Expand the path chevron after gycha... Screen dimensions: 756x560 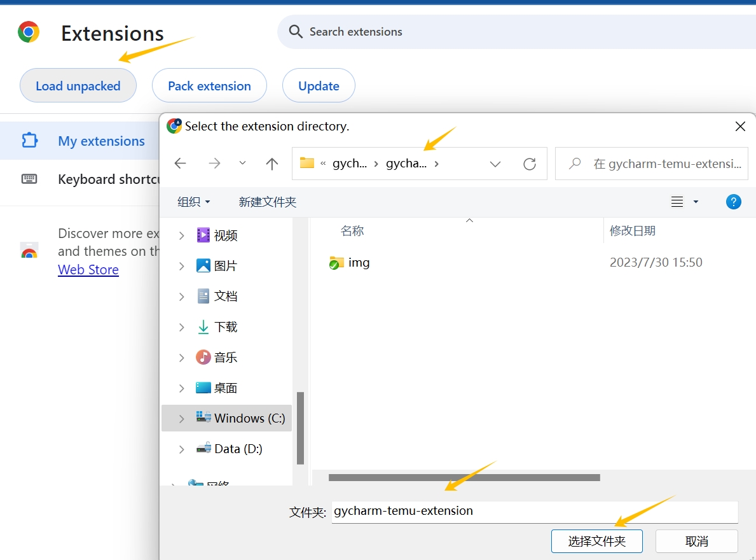point(436,164)
